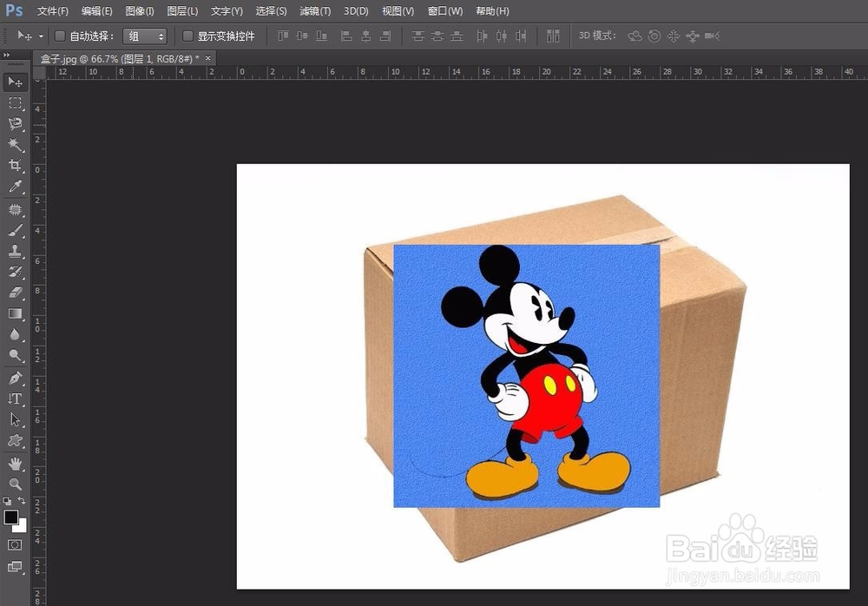
Task: Click Align left edges button
Action: point(346,36)
